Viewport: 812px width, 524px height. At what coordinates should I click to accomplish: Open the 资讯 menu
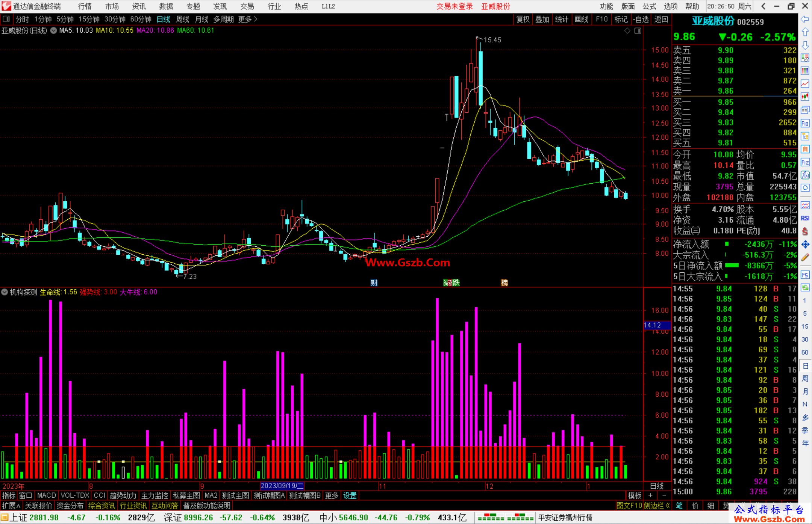139,6
